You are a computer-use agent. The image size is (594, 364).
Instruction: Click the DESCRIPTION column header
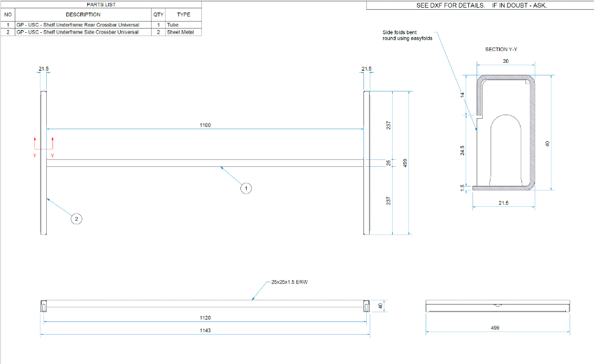click(83, 14)
